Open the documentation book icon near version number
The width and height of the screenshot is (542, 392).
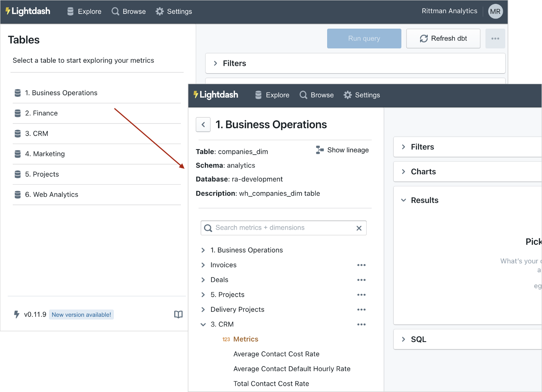(x=178, y=315)
